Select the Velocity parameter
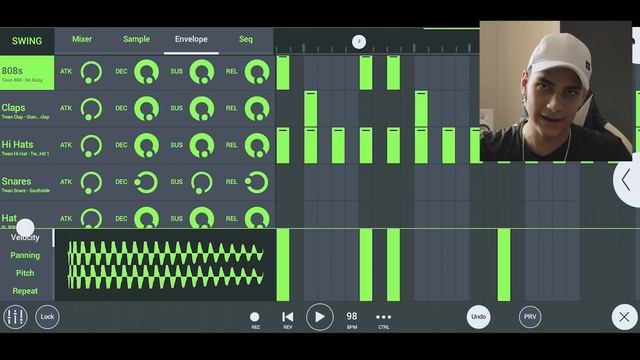 (x=25, y=238)
